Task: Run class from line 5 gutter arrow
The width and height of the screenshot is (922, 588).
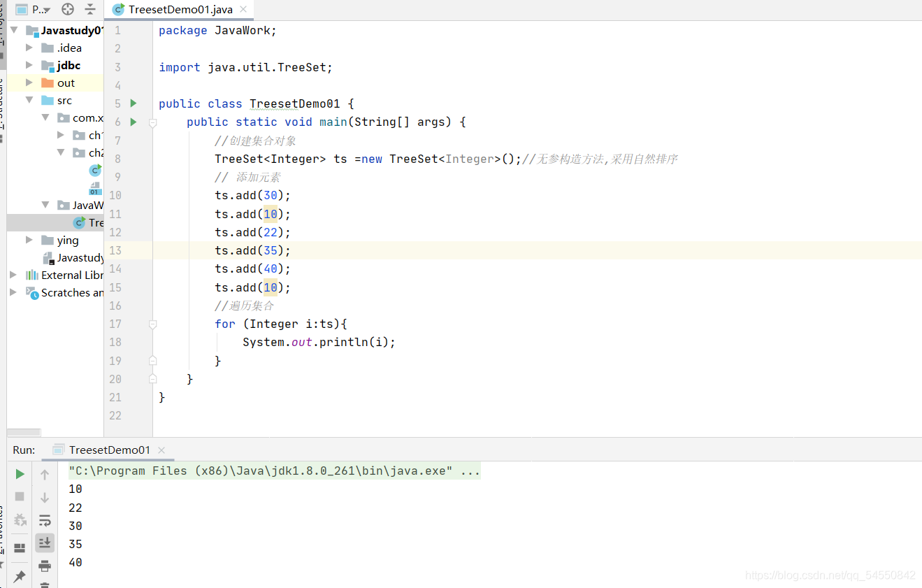Action: (134, 103)
